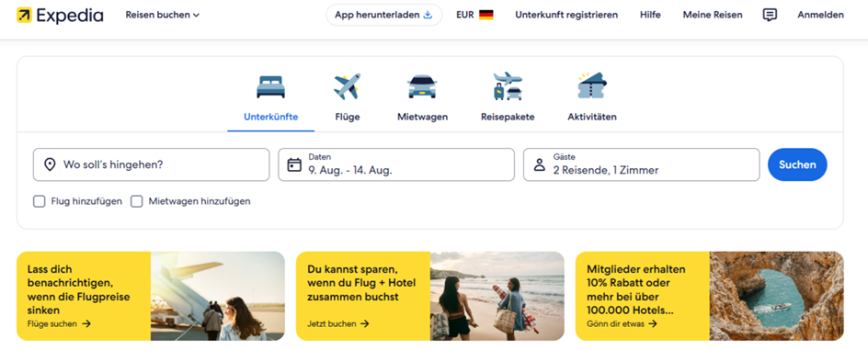Select the airplane icon for Flüge

coord(347,86)
